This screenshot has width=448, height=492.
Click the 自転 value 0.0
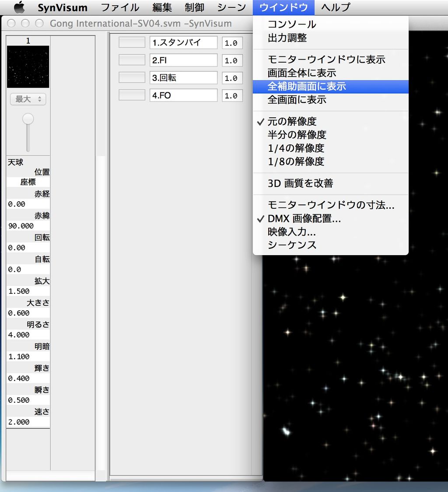point(28,270)
